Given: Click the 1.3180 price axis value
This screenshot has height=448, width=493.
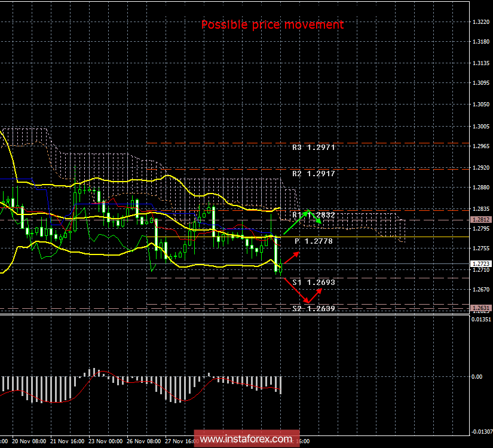Looking at the screenshot, I should (481, 41).
